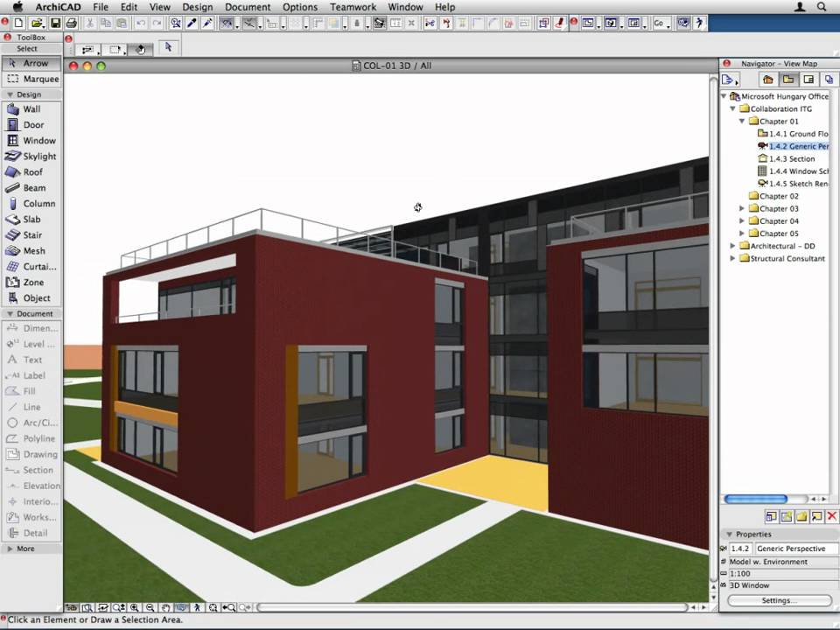Screen dimensions: 840x630
Task: Select the Zone tool
Action: (x=31, y=283)
